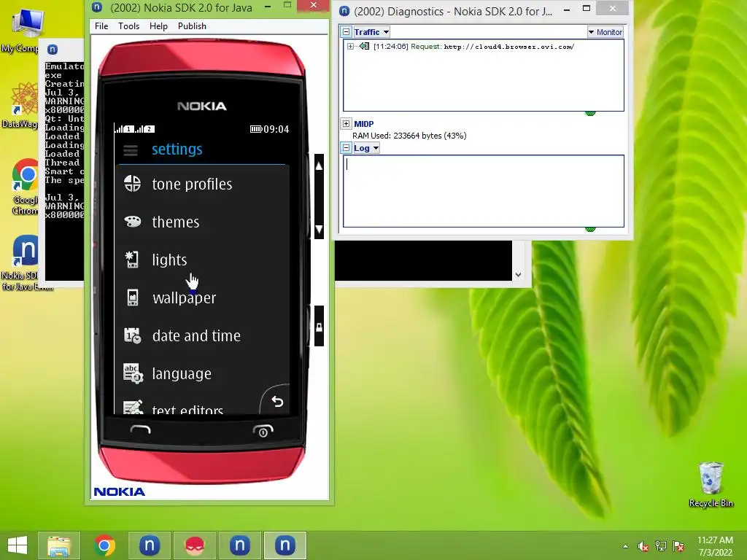Click the Traffic panel resize grip

pos(590,113)
